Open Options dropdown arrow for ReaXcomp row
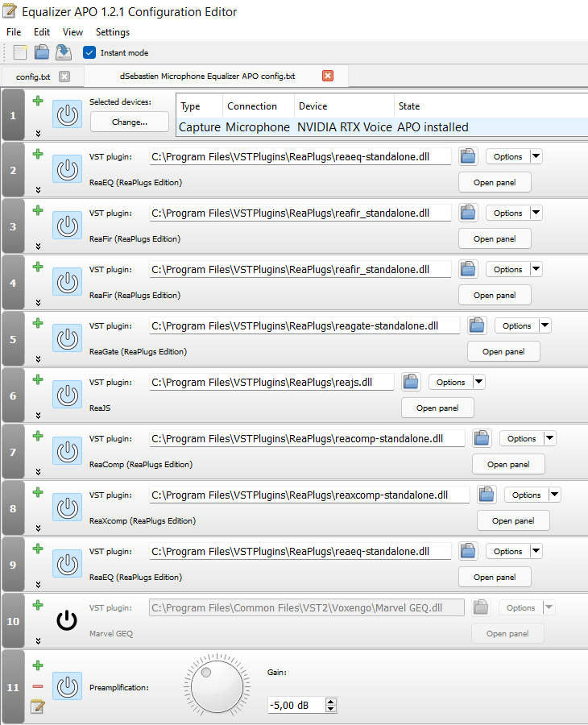This screenshot has width=588, height=725. tap(555, 495)
